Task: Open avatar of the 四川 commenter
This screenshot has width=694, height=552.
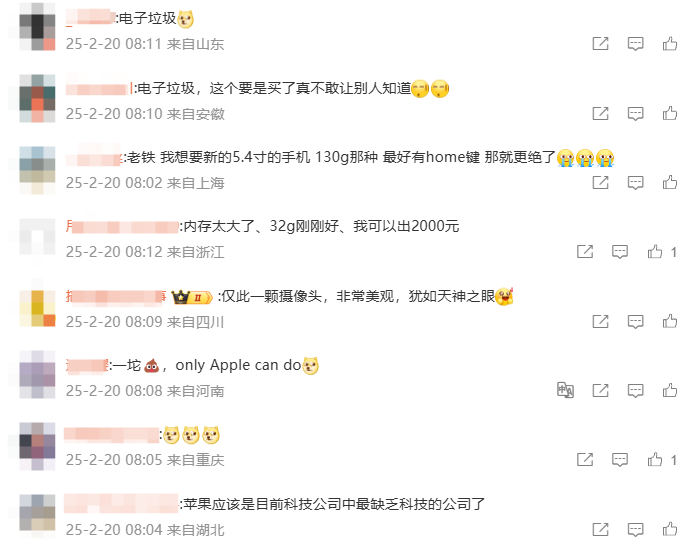Action: [x=37, y=308]
